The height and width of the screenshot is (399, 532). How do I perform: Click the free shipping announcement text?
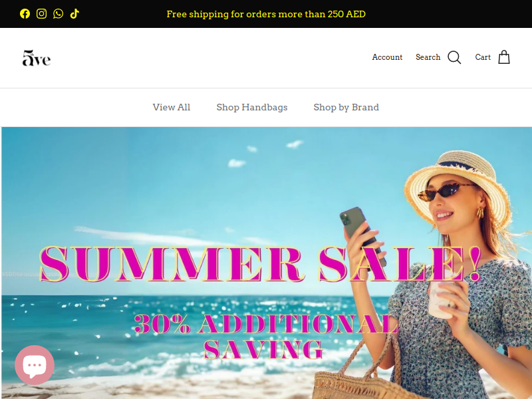point(266,14)
